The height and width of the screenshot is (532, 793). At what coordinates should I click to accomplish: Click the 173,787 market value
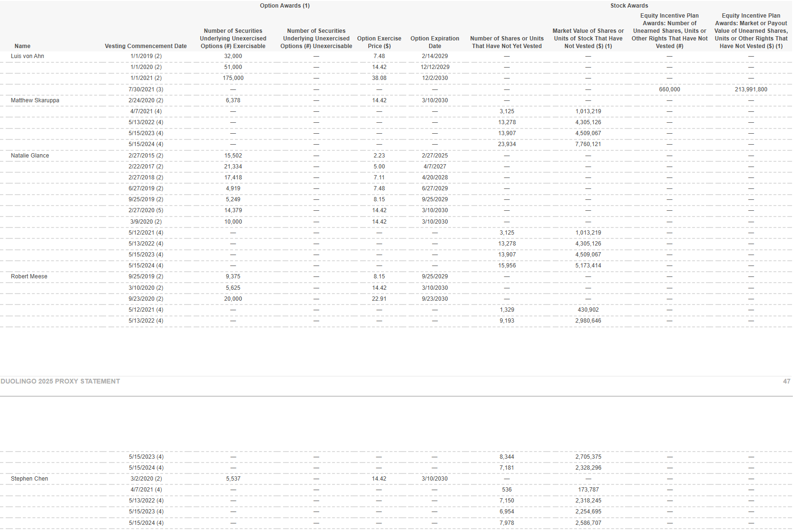pyautogui.click(x=588, y=490)
